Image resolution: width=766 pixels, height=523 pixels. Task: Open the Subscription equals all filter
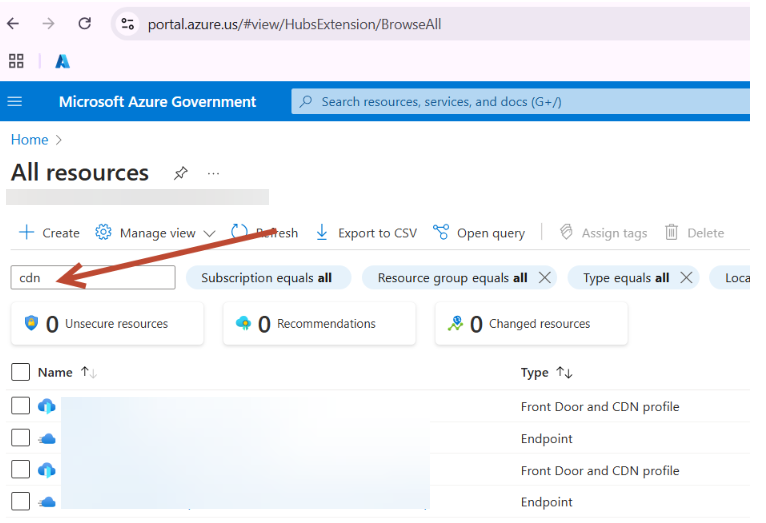[x=266, y=278]
